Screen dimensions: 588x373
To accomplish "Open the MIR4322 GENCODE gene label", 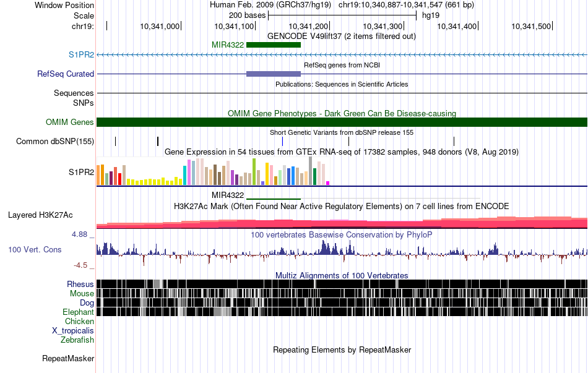I will (x=228, y=45).
